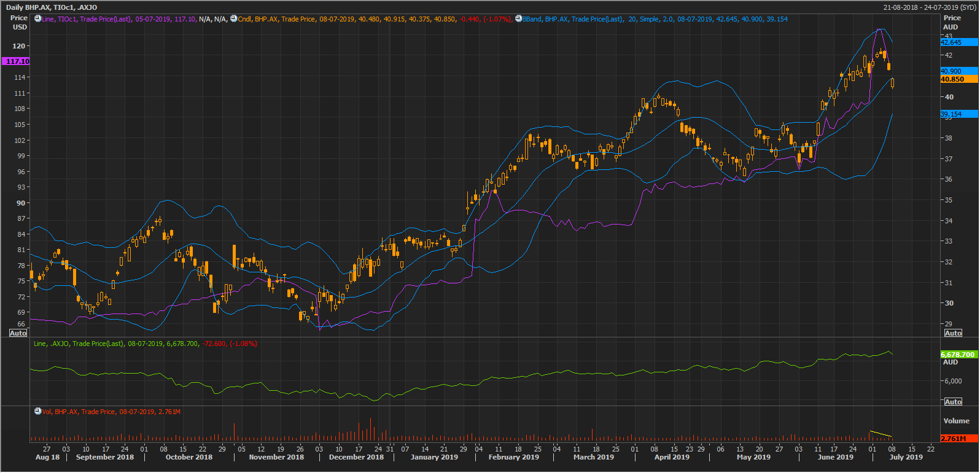
Task: Click the July 2019 month label
Action: pos(906,457)
